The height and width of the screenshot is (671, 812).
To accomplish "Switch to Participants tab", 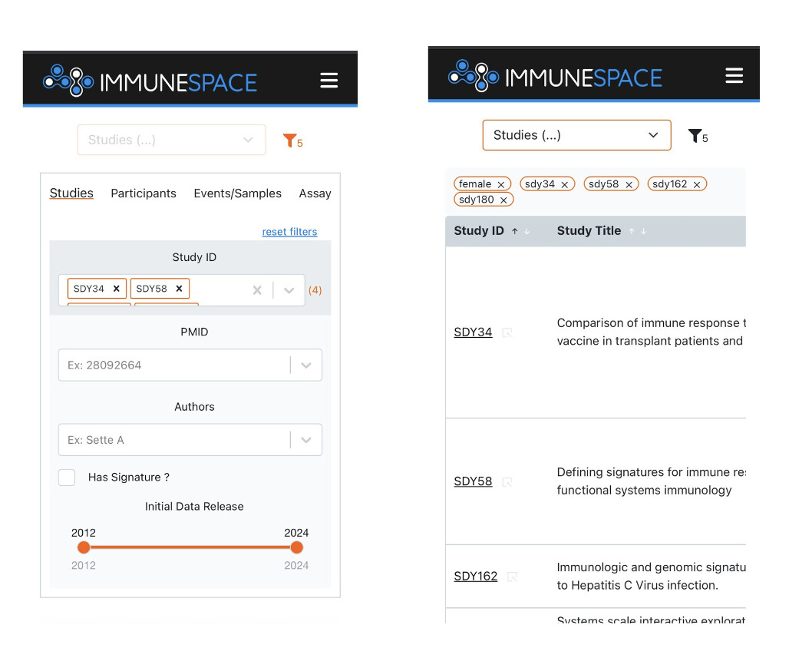I will pyautogui.click(x=144, y=193).
